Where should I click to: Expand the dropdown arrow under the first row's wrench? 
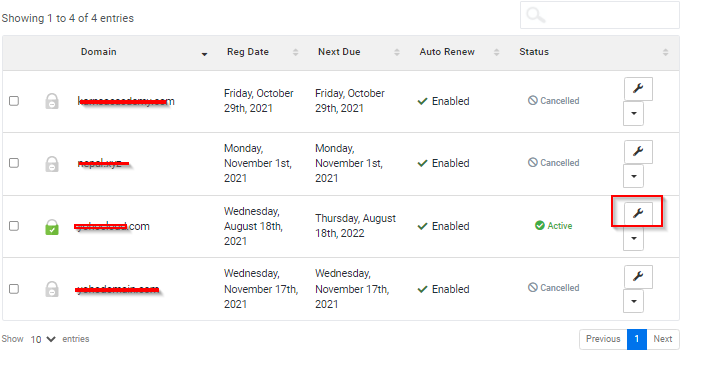click(633, 114)
